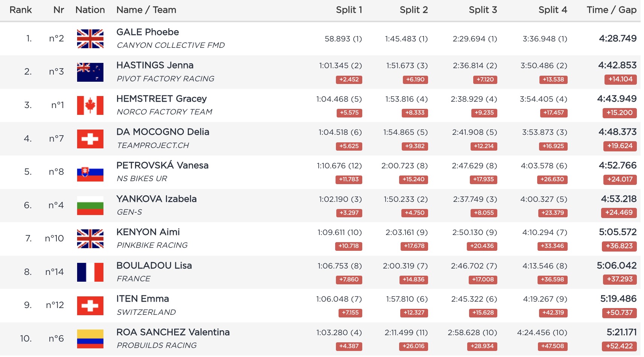The width and height of the screenshot is (644, 357).
Task: Click team name PIVOT FACTORY RACING
Action: coord(165,79)
